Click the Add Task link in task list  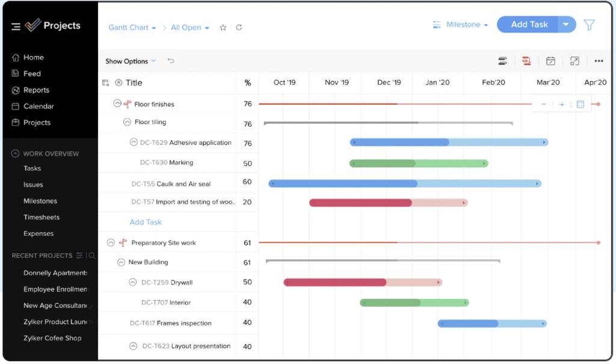[x=146, y=222]
